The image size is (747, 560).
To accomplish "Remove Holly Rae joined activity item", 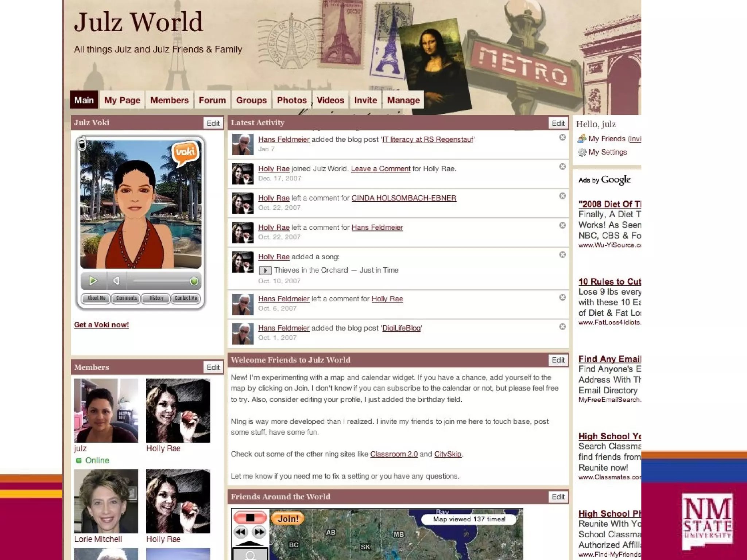I will (562, 167).
